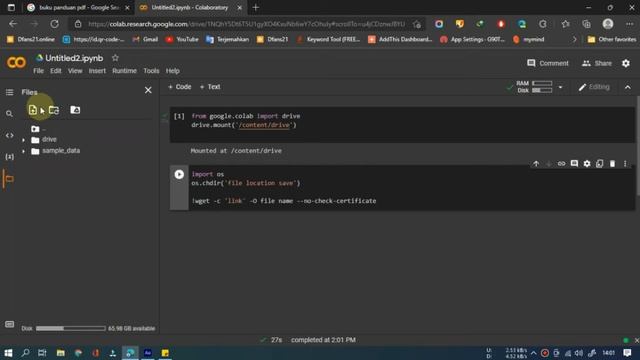Open the Insert menu
Viewport: 640px width, 360px height.
click(97, 71)
